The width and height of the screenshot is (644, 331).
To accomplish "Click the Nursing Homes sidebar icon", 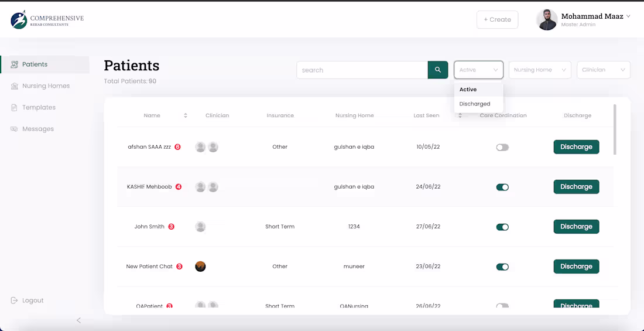I will pos(15,86).
